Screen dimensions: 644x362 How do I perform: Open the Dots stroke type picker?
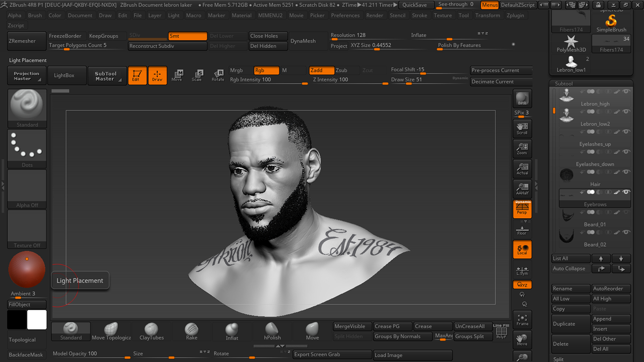click(27, 149)
